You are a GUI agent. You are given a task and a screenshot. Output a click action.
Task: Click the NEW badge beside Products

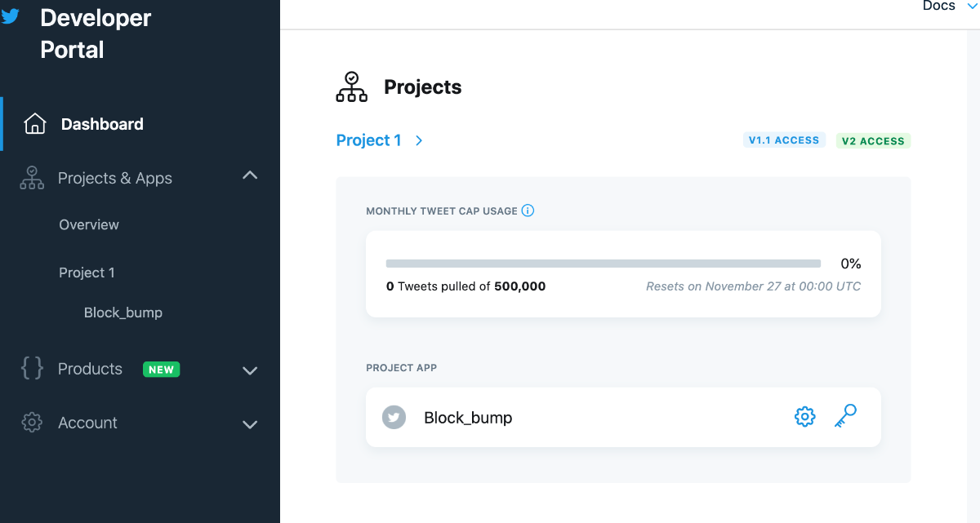161,370
